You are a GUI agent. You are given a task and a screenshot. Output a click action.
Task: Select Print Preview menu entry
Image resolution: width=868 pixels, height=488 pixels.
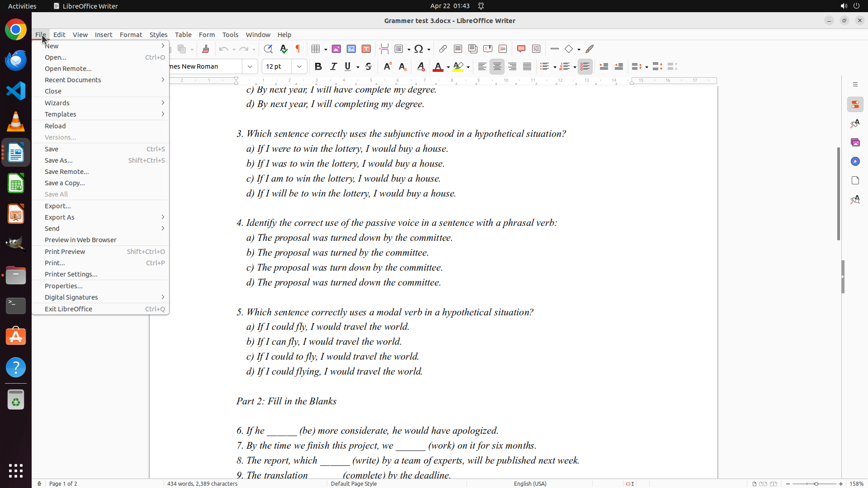click(x=65, y=251)
